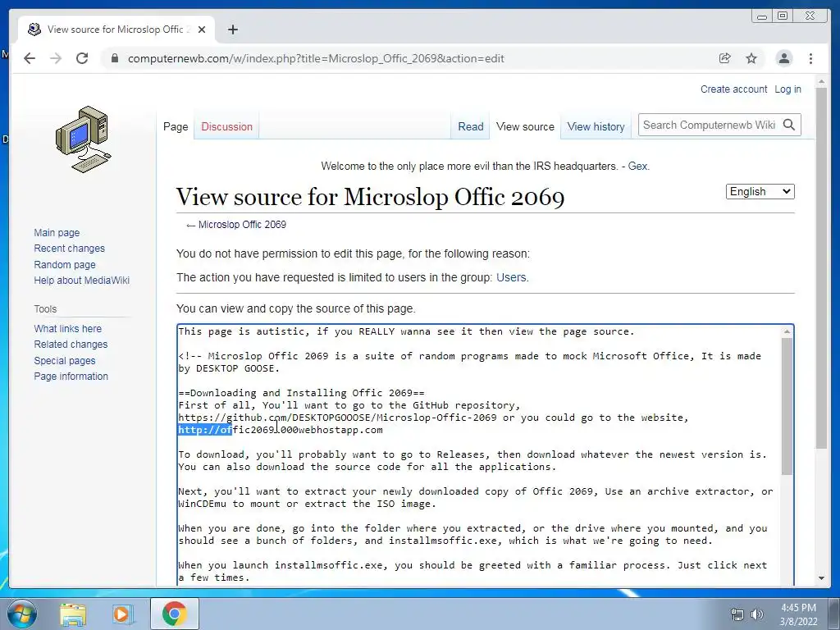Return to Microslop Offic 2069 via the back link
The width and height of the screenshot is (840, 630).
[x=242, y=225]
